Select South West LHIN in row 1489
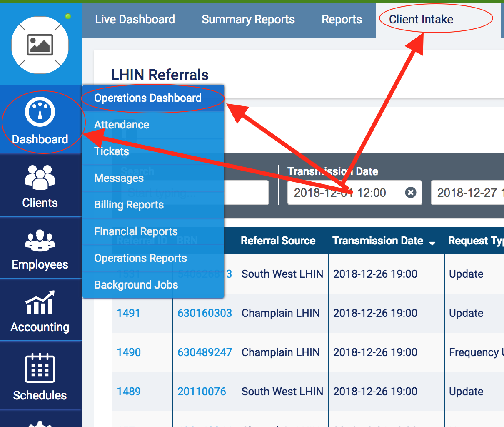The height and width of the screenshot is (427, 504). coord(282,392)
